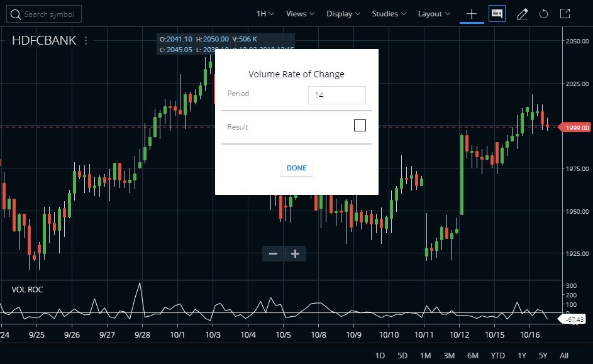Screen dimensions: 593x364
Task: Select the All range button
Action: [564, 356]
